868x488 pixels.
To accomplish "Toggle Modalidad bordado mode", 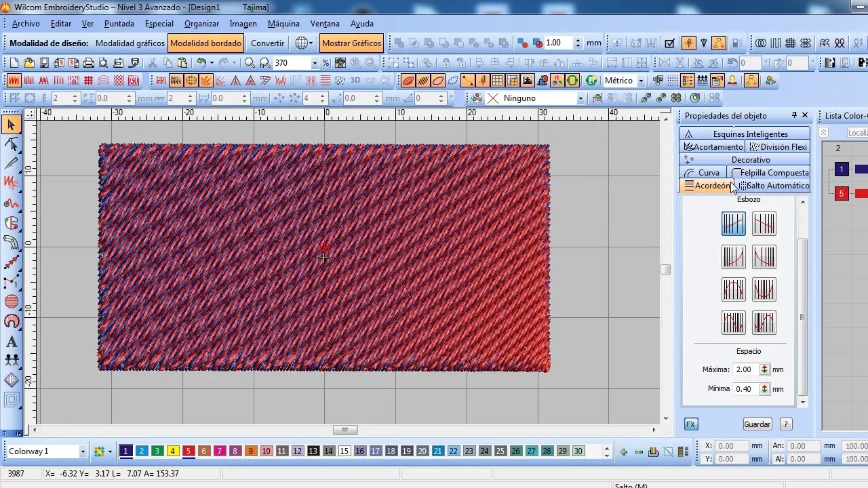I will [x=205, y=43].
